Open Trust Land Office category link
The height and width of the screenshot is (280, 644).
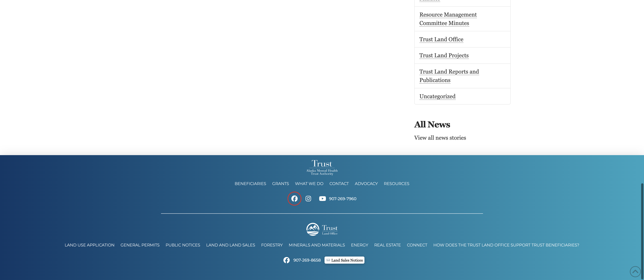[x=441, y=39]
